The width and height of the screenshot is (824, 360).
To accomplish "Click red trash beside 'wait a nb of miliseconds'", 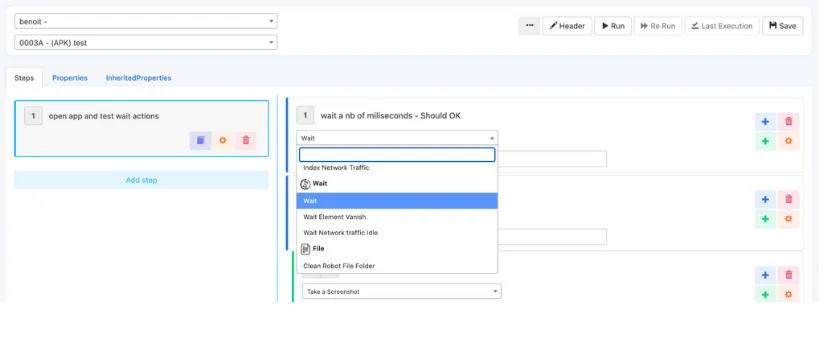I will point(788,121).
